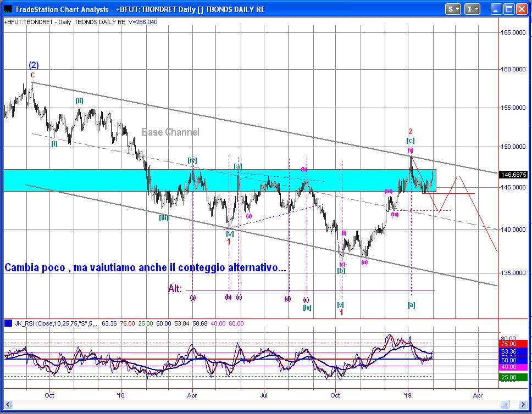This screenshot has height=414, width=532.
Task: Click the 150.0000 price axis label
Action: pos(514,147)
